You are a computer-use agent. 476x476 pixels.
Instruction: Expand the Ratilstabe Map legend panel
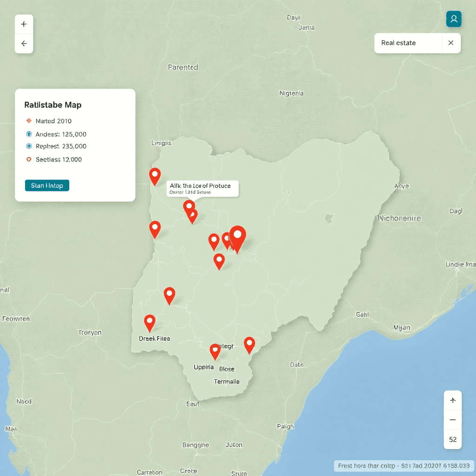(53, 105)
